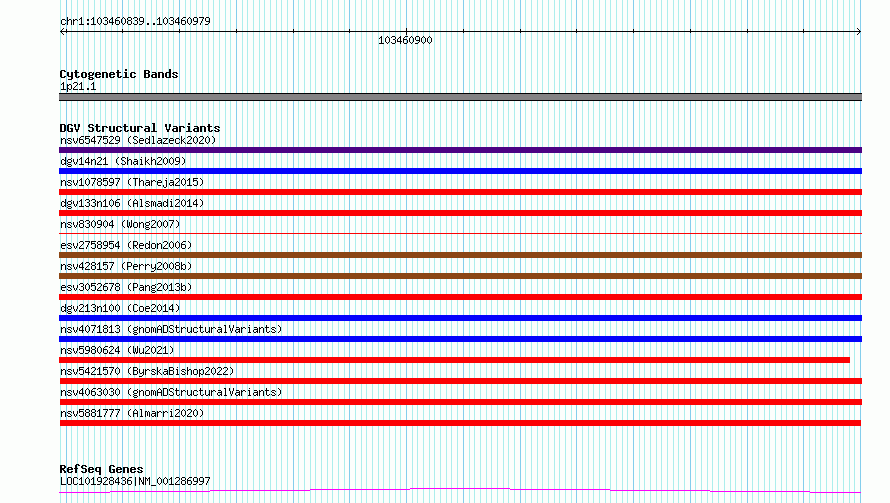The image size is (890, 503).
Task: Open variant nsv4063030 (gnomADStructuralVariants) label
Action: click(171, 392)
